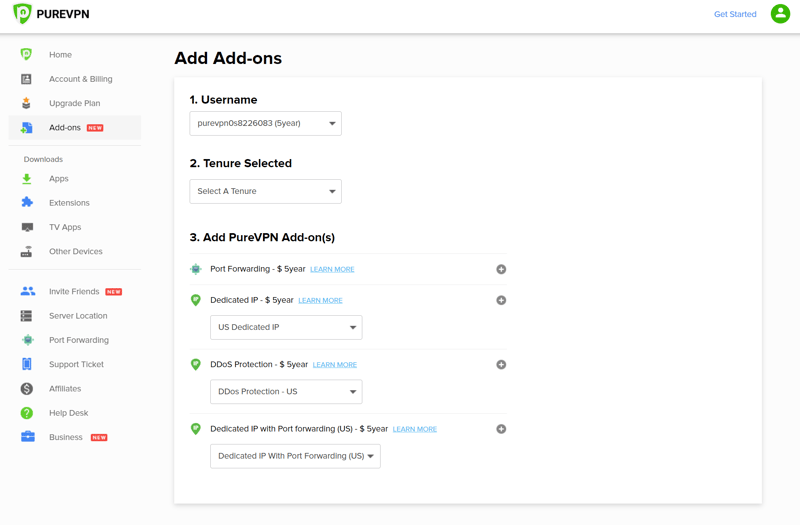Add the Dedicated IP add-on with plus icon
Image resolution: width=800 pixels, height=525 pixels.
[501, 301]
